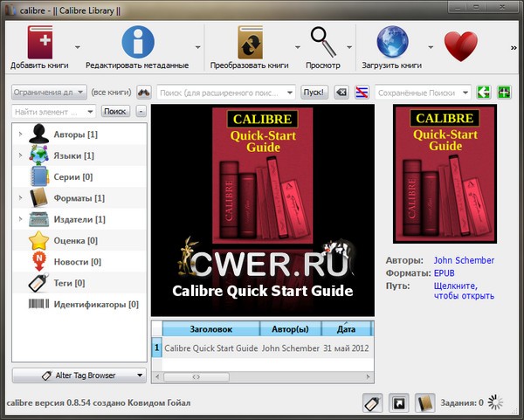Click the red heart donate icon
524x420 pixels.
click(x=460, y=45)
